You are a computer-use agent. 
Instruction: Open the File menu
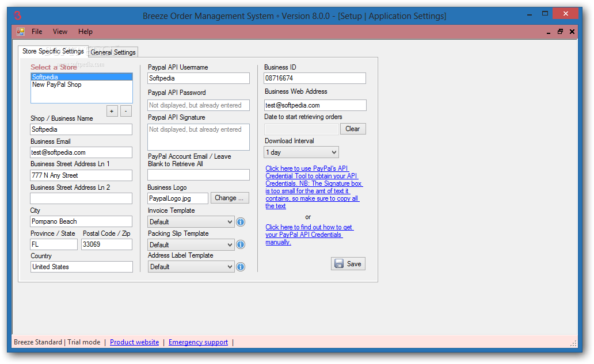tap(37, 32)
